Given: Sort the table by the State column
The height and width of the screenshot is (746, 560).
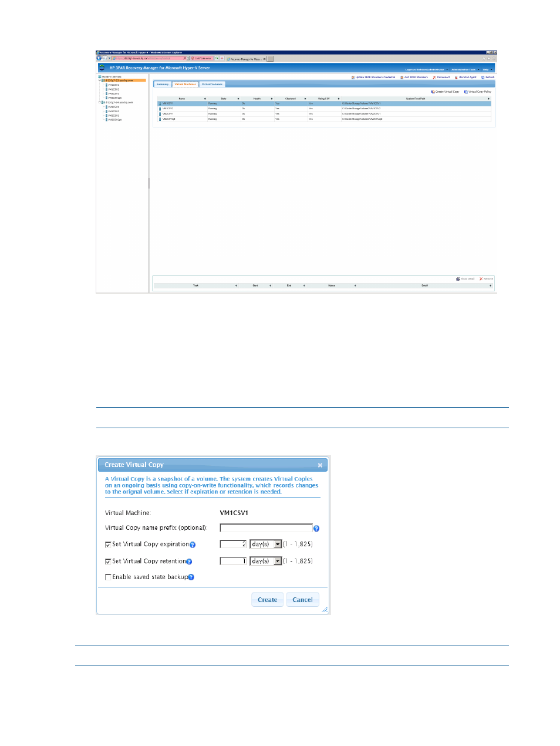Looking at the screenshot, I should pyautogui.click(x=224, y=99).
